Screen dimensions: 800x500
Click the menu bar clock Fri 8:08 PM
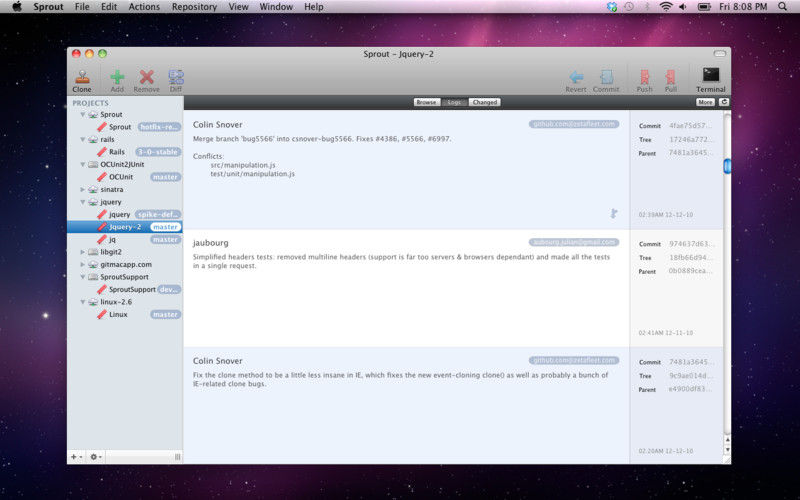(743, 7)
